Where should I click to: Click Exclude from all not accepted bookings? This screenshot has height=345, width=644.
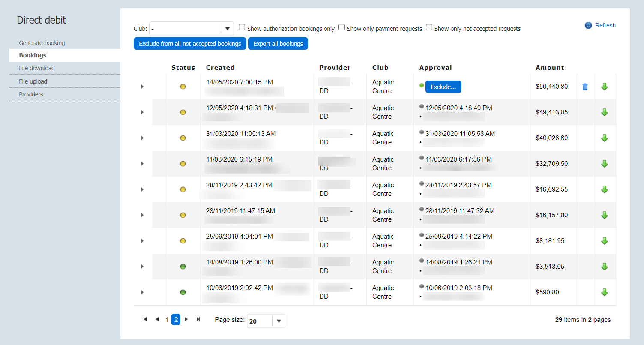(x=190, y=44)
